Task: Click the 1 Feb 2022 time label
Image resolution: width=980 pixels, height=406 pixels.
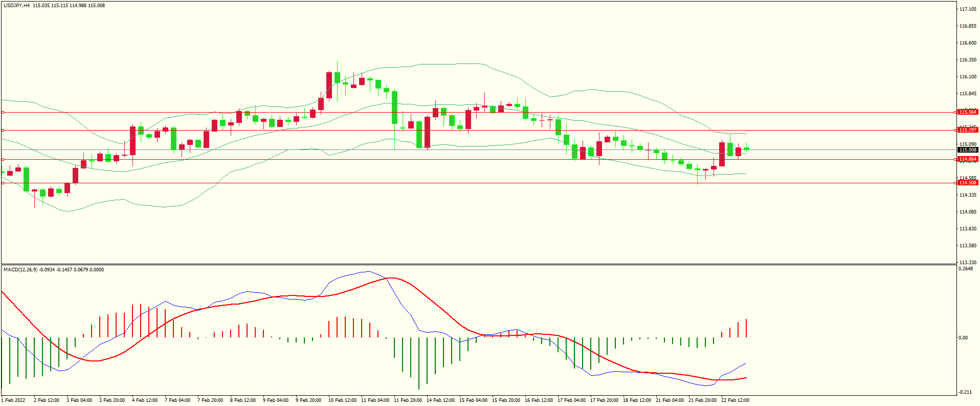Action: point(14,400)
